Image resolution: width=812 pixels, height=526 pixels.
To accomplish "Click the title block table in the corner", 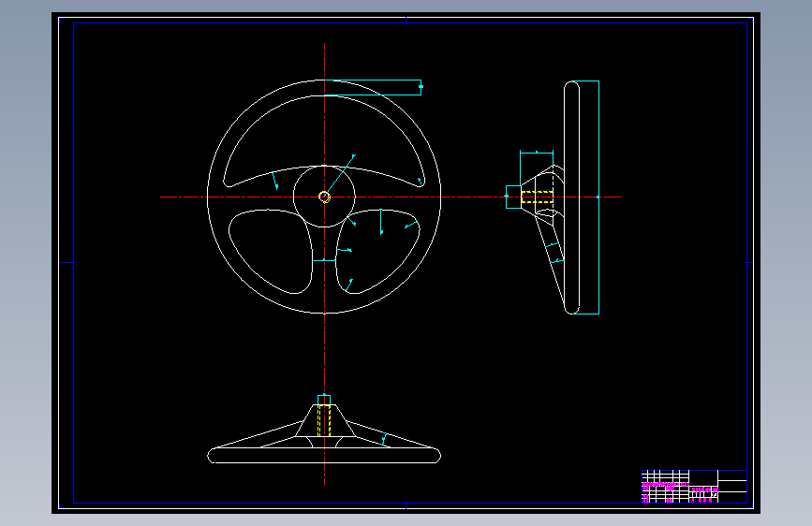I will pos(694,486).
